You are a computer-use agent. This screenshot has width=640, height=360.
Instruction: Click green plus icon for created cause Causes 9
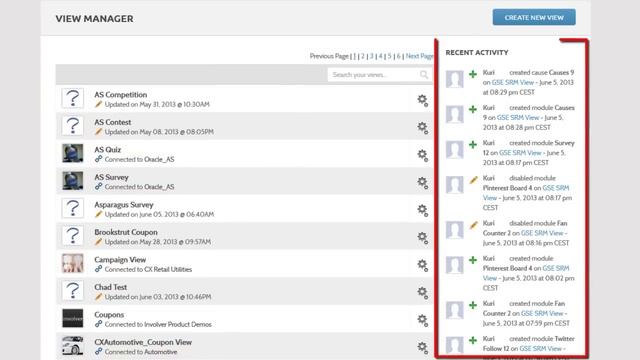point(473,74)
